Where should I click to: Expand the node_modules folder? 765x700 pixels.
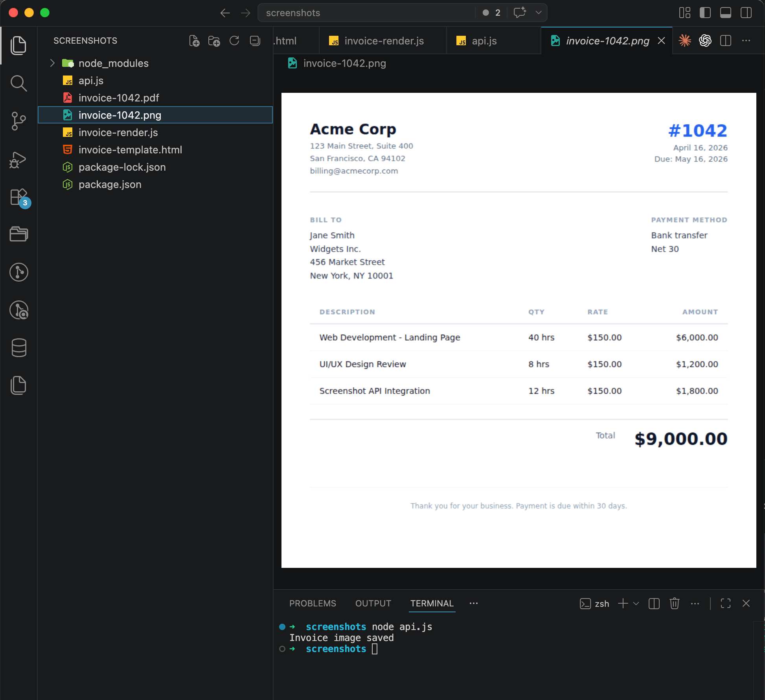(x=52, y=63)
